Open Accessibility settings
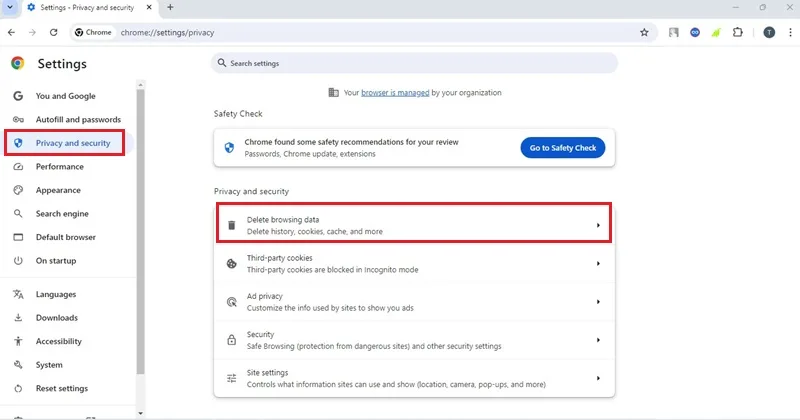Viewport: 800px width, 420px height. coord(59,341)
